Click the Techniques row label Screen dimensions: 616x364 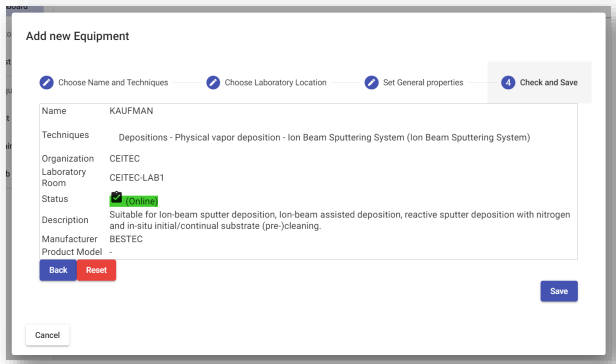(66, 135)
